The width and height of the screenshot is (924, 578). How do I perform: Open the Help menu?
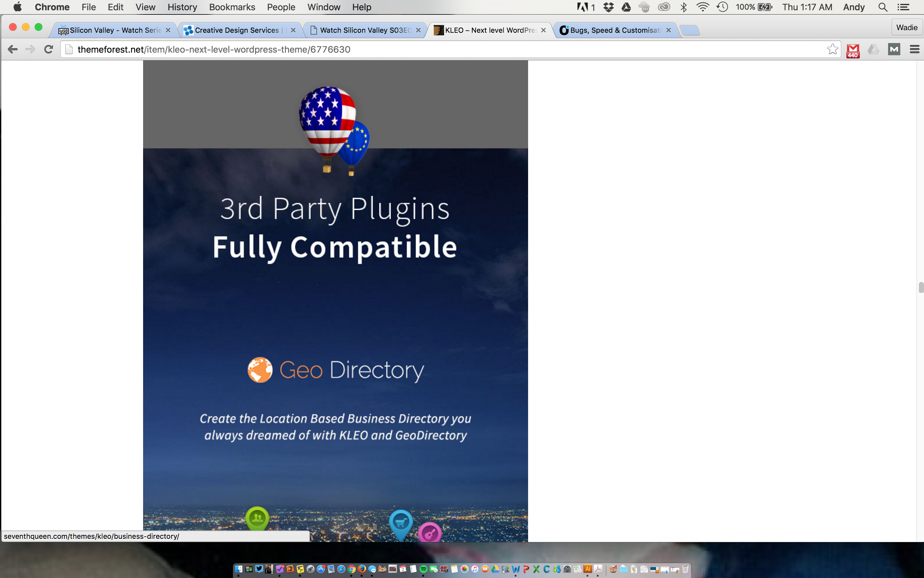[x=361, y=7]
